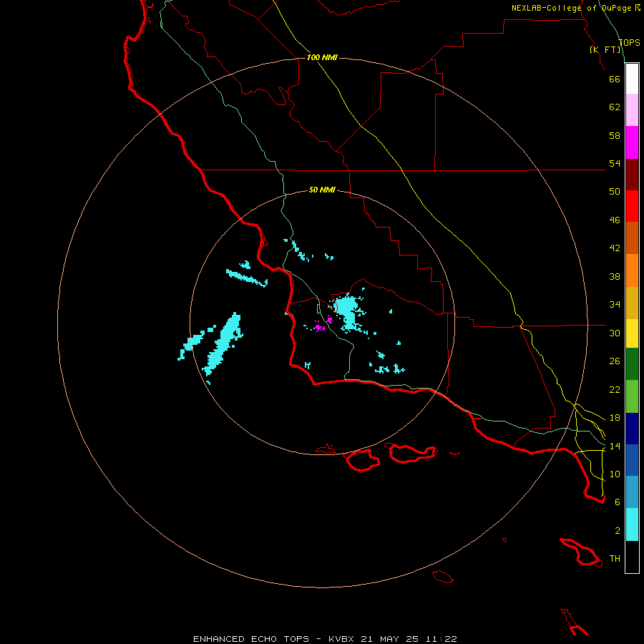Click the light green 22 kft legend swatch
The width and height of the screenshot is (644, 644).
pyautogui.click(x=632, y=396)
